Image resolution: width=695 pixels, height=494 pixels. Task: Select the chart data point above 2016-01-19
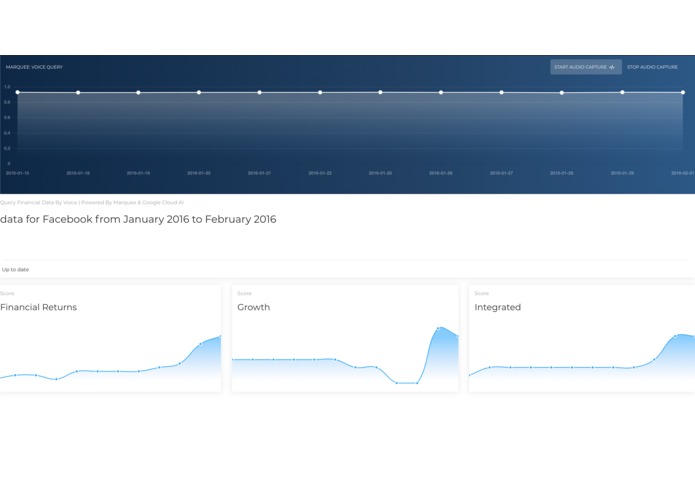138,93
